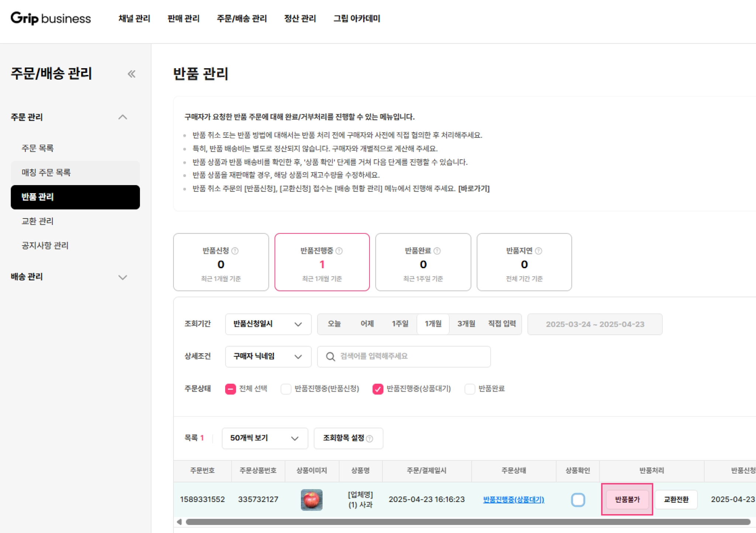This screenshot has width=756, height=533.
Task: Open help icon next to 반품완료
Action: click(x=437, y=251)
